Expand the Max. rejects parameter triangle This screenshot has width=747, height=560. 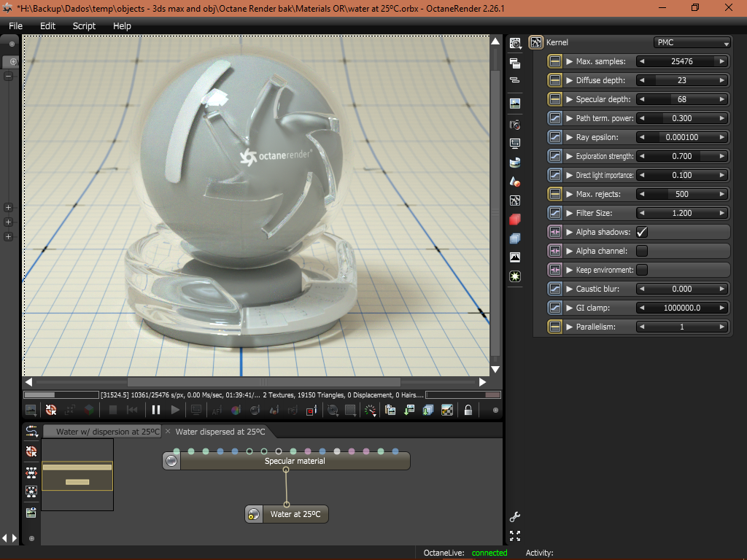(569, 194)
